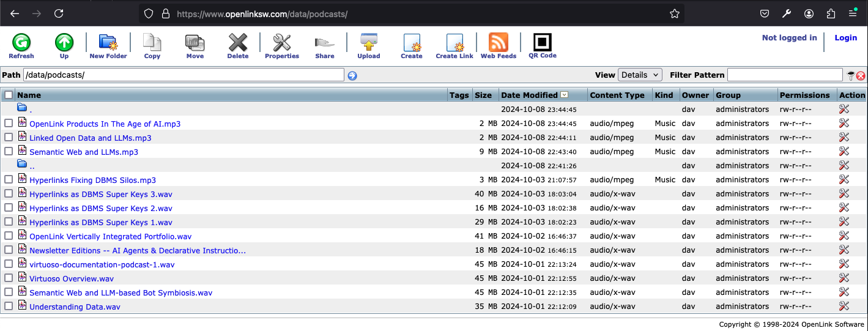
Task: Open Hyperlinks as DBMS Super Keys 2.wav
Action: 101,208
